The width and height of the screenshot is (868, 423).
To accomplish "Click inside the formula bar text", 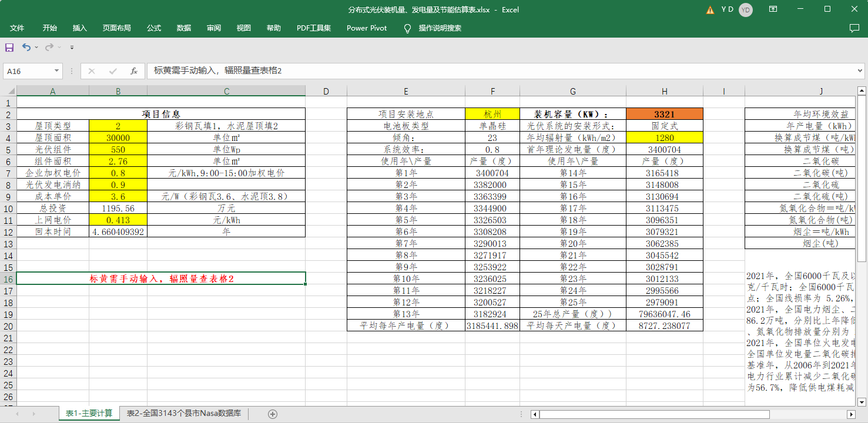I will tap(501, 71).
